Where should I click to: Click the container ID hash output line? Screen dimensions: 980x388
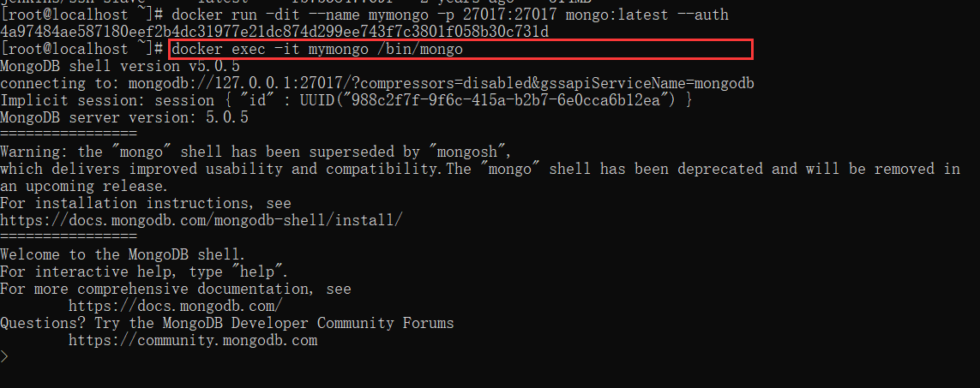click(x=274, y=32)
